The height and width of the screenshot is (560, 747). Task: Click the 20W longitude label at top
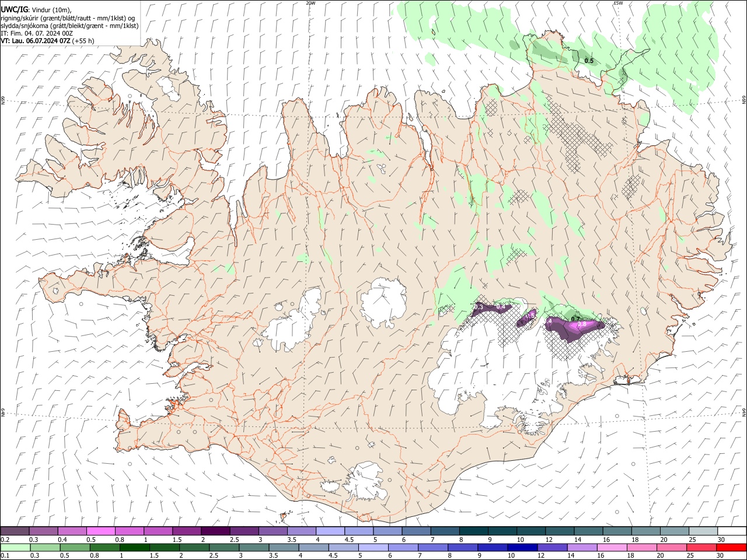coord(310,3)
